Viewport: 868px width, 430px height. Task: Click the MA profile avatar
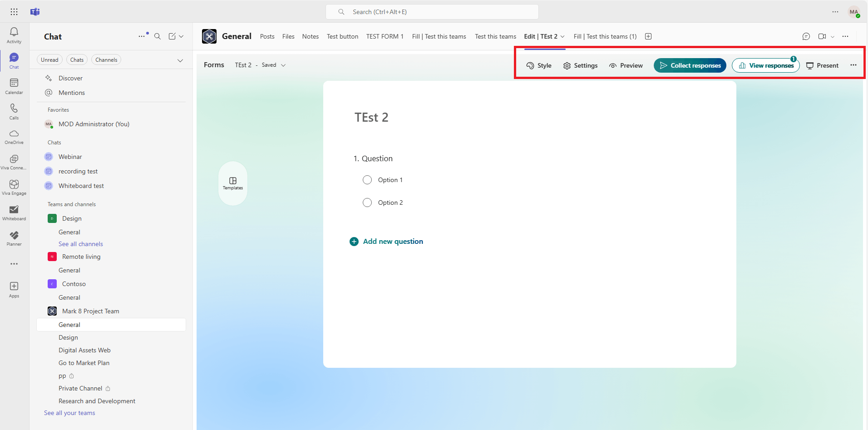tap(854, 12)
